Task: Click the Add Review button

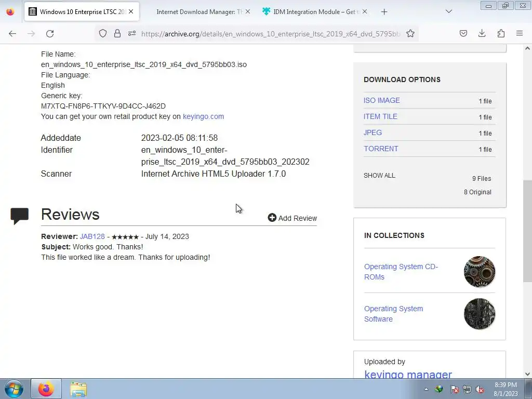Action: [292, 218]
